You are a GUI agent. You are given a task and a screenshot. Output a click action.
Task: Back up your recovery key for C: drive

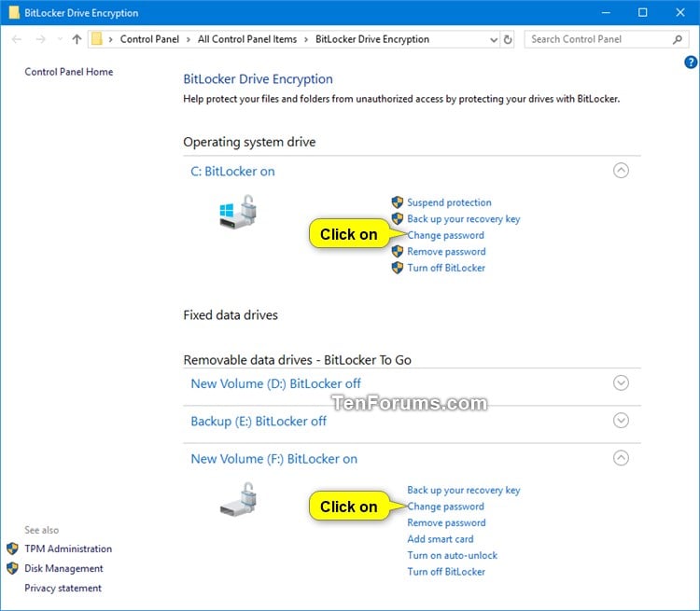(x=463, y=218)
